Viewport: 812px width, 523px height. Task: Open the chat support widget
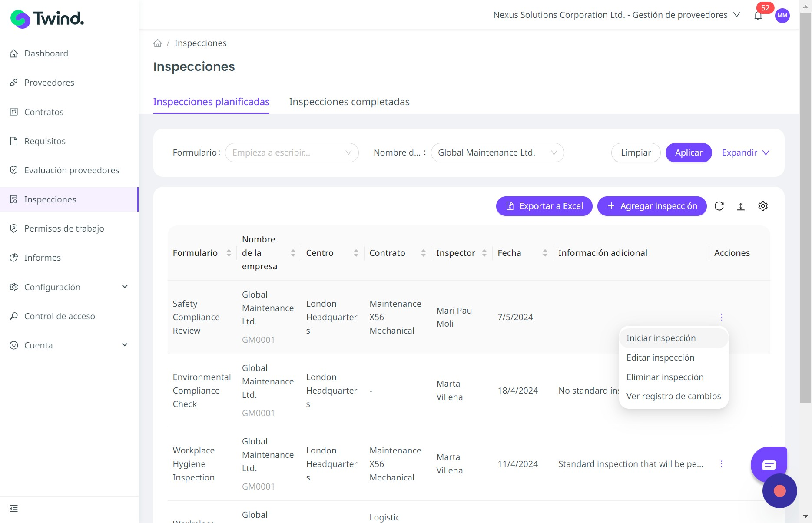click(769, 465)
